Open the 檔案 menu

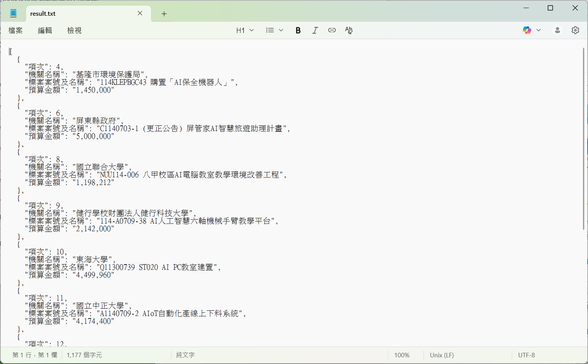15,30
